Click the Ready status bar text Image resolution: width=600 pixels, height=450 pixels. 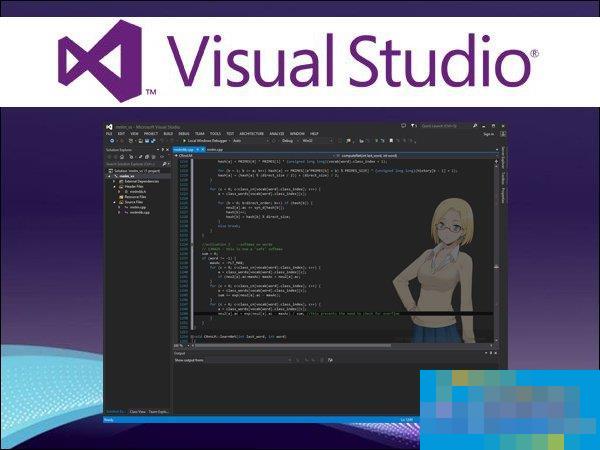point(109,420)
